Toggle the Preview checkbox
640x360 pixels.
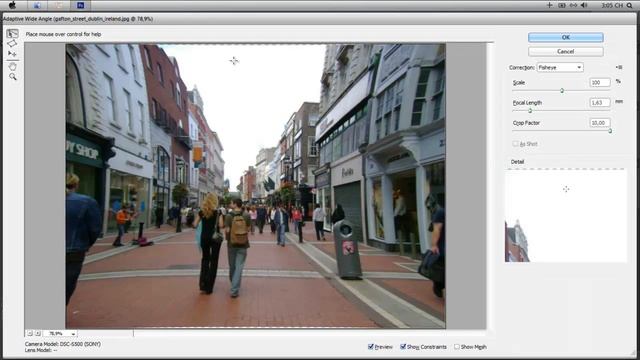pyautogui.click(x=371, y=347)
